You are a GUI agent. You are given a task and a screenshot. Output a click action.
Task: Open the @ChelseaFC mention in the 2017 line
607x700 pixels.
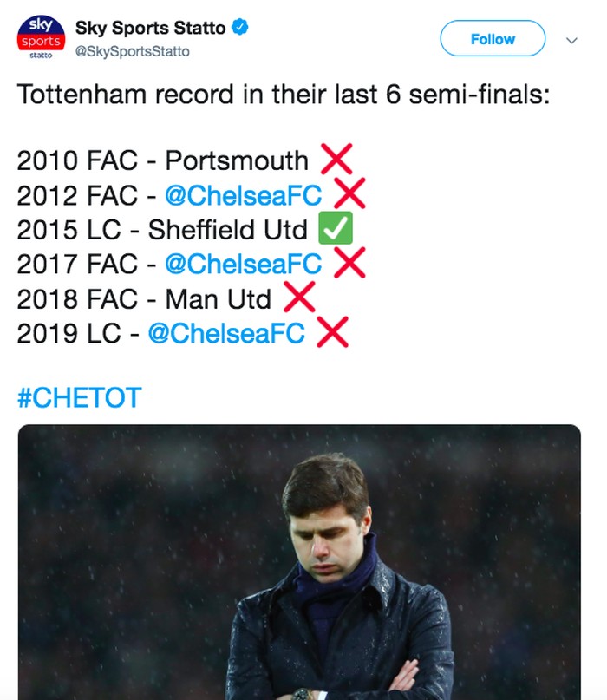coord(243,264)
